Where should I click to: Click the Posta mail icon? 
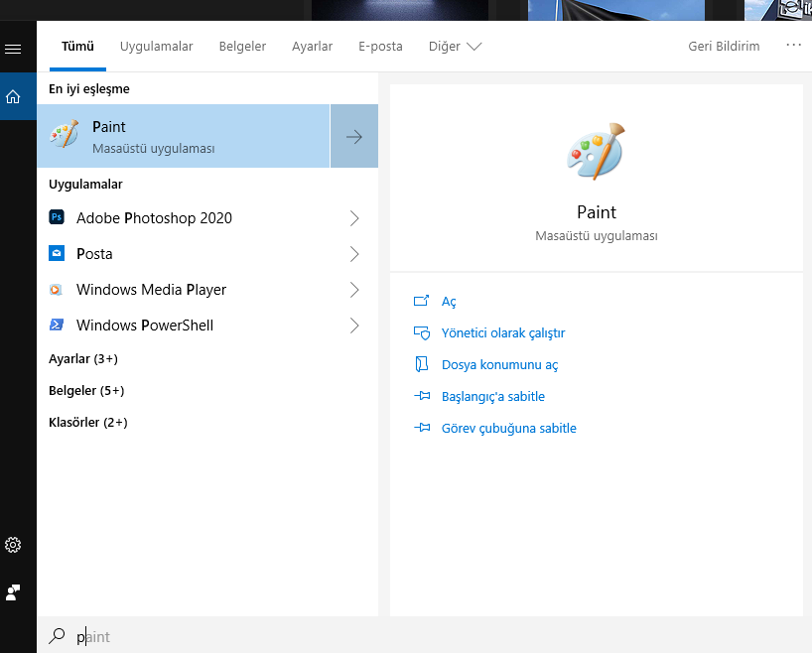coord(57,254)
